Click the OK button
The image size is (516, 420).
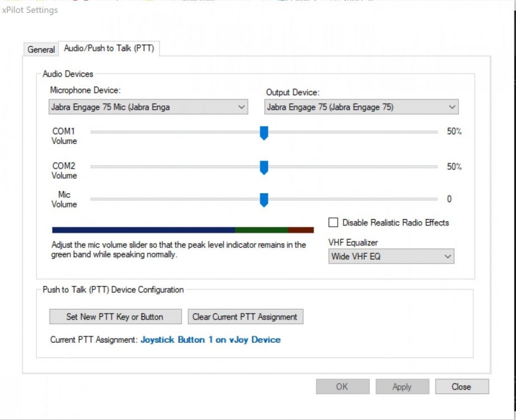(342, 386)
